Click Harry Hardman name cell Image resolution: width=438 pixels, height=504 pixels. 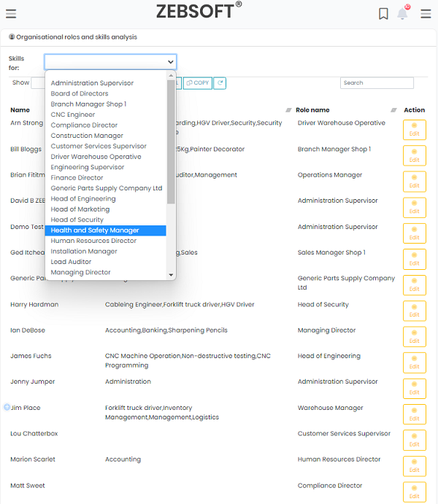(34, 304)
